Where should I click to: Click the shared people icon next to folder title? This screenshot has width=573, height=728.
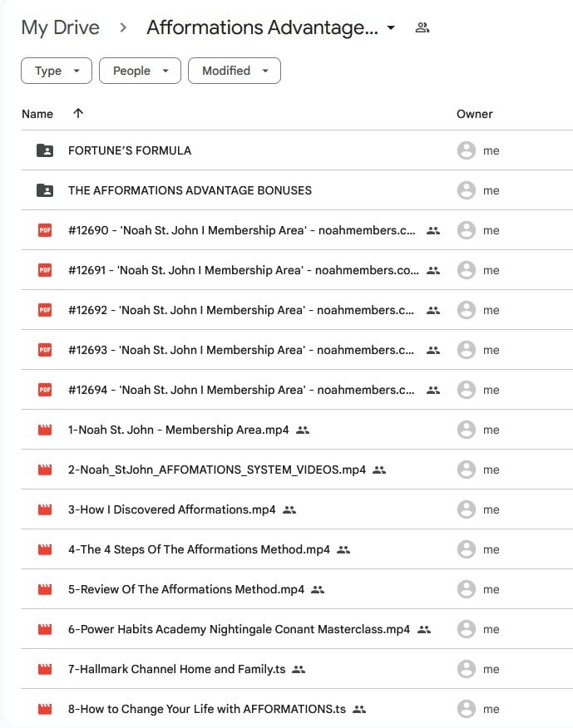click(x=422, y=28)
